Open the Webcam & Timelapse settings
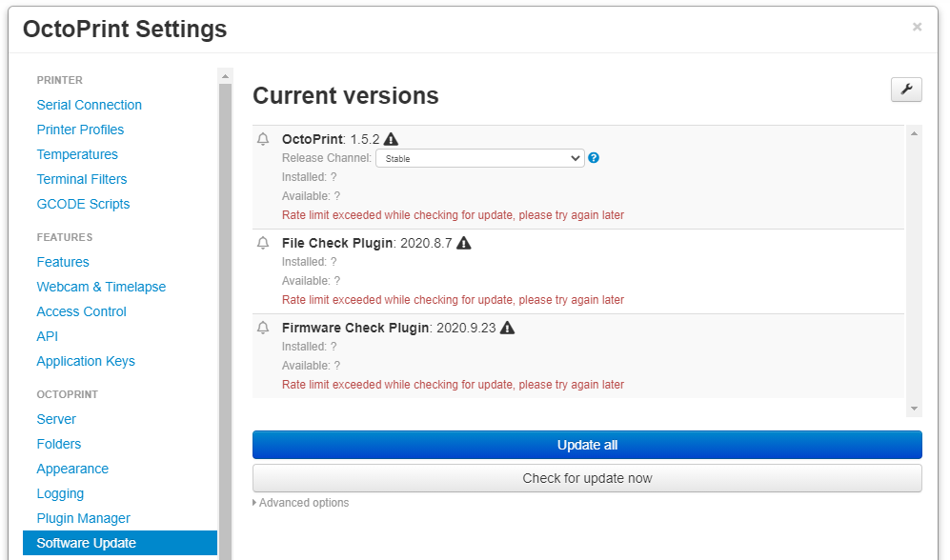This screenshot has width=950, height=560. pyautogui.click(x=101, y=287)
